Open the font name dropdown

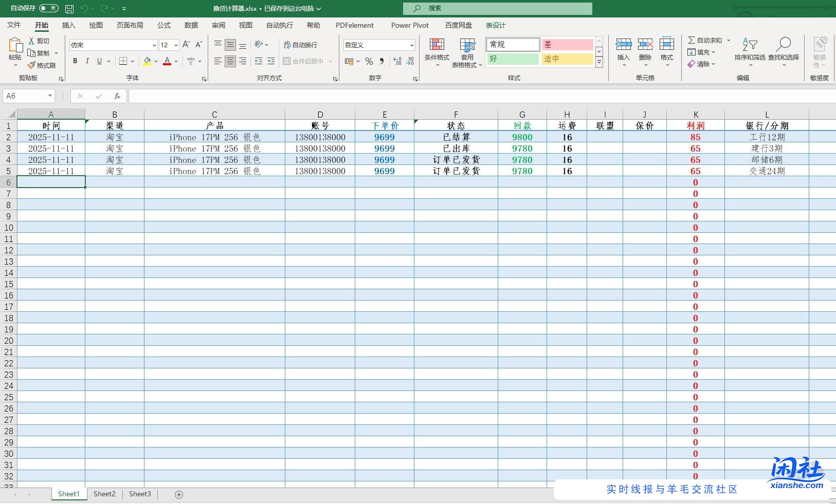pos(154,45)
